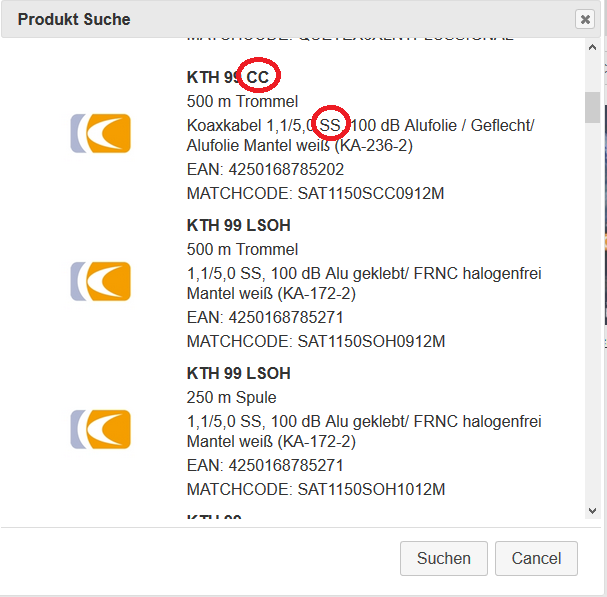Click the '500 m Trommel' line under KTH 99 CC
The image size is (607, 597).
(242, 101)
